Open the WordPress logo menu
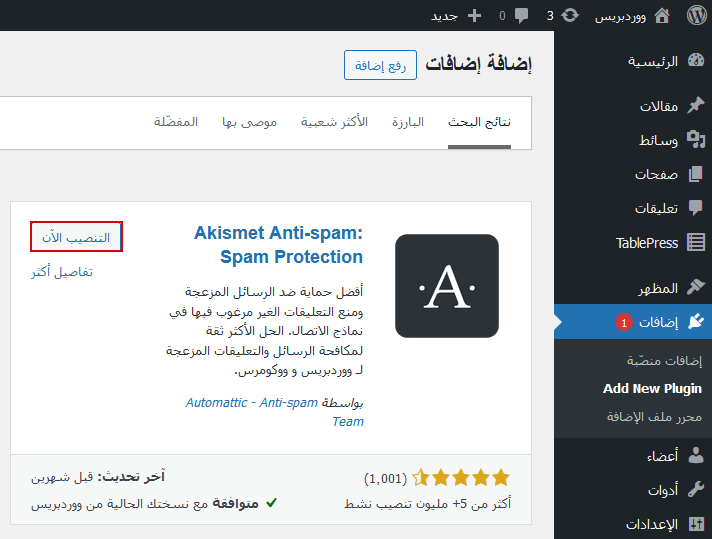 697,15
